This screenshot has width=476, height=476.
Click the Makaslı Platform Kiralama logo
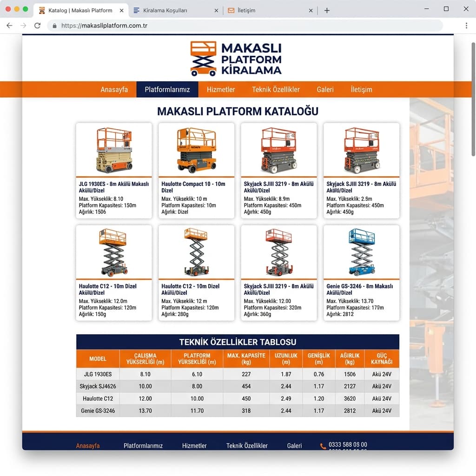pos(236,59)
